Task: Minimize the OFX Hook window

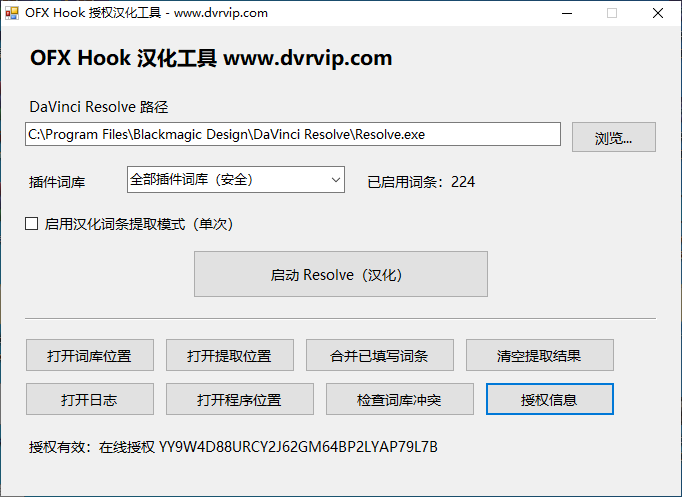Action: pyautogui.click(x=567, y=13)
